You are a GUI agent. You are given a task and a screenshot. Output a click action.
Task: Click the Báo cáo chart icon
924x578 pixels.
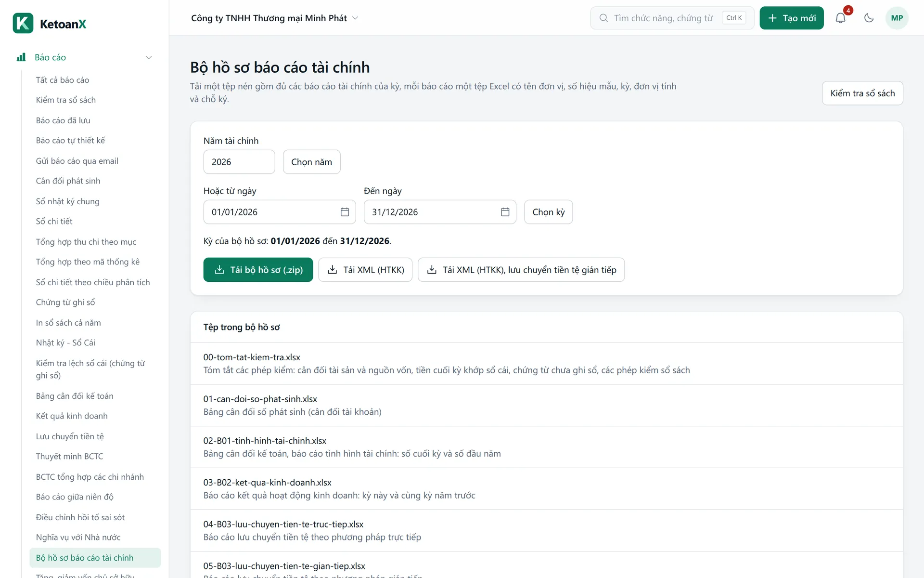click(x=21, y=57)
